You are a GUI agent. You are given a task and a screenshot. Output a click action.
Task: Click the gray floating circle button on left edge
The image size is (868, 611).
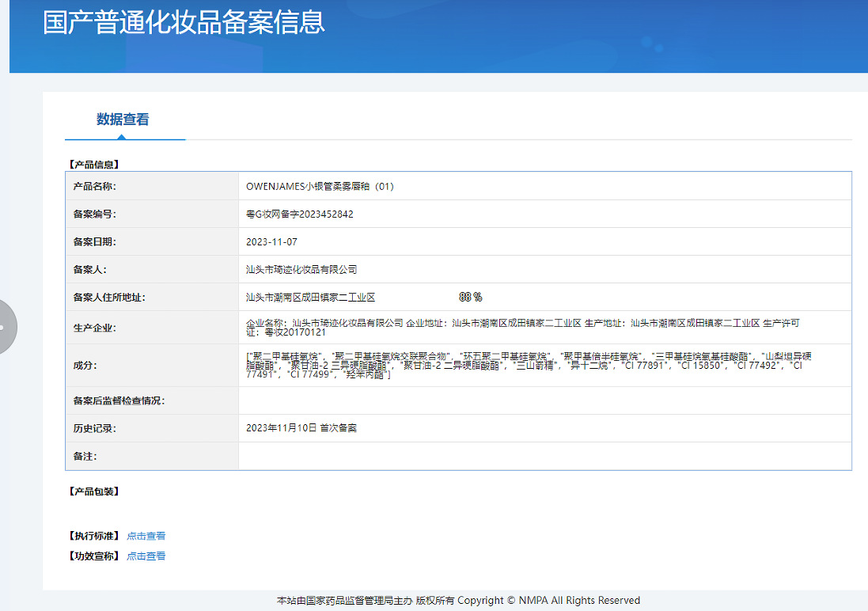click(x=6, y=326)
